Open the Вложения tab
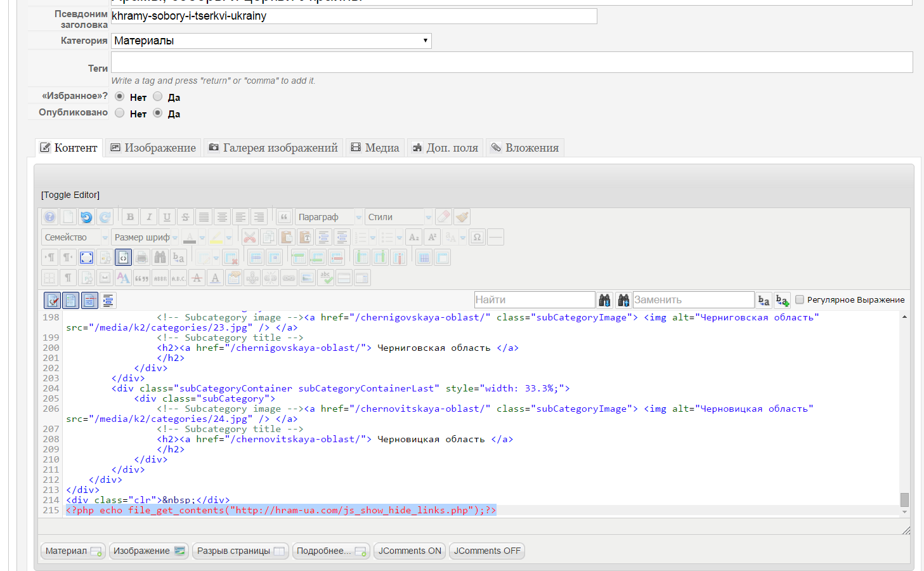The height and width of the screenshot is (571, 924). pyautogui.click(x=525, y=148)
